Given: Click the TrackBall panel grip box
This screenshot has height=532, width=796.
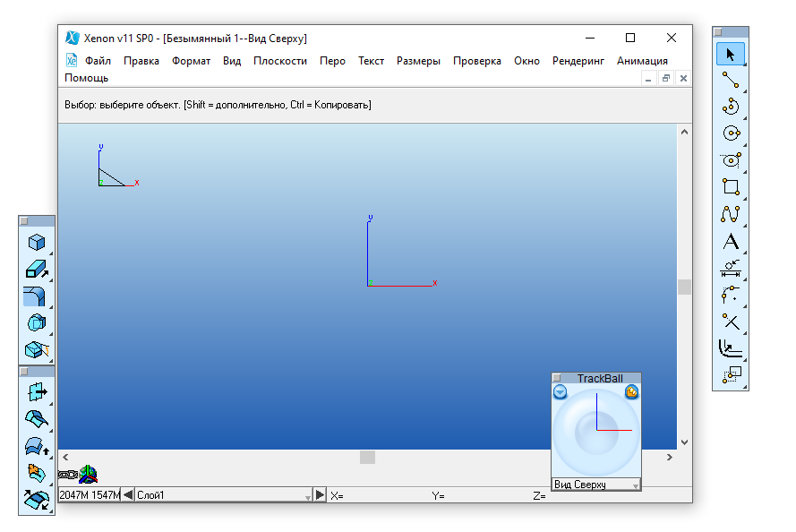Looking at the screenshot, I should tap(557, 378).
